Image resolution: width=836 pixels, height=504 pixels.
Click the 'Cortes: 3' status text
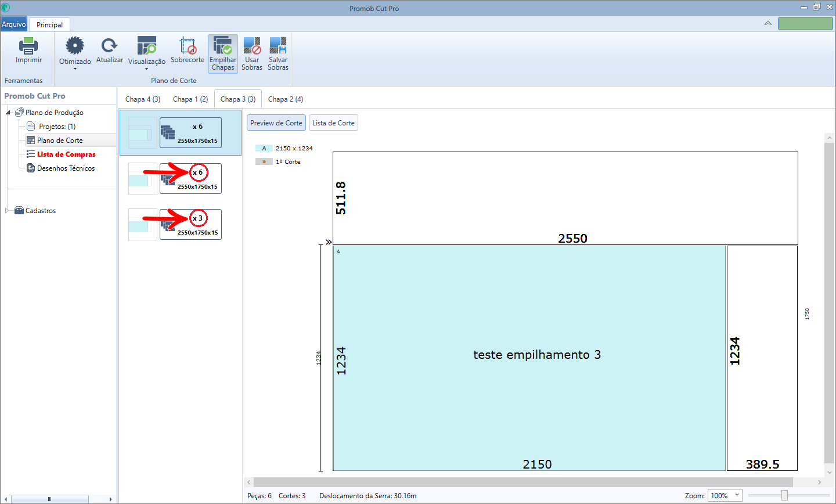click(x=292, y=496)
